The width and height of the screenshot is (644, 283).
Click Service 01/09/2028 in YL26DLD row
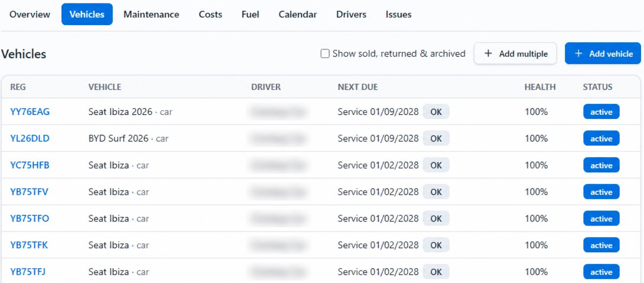coord(378,138)
